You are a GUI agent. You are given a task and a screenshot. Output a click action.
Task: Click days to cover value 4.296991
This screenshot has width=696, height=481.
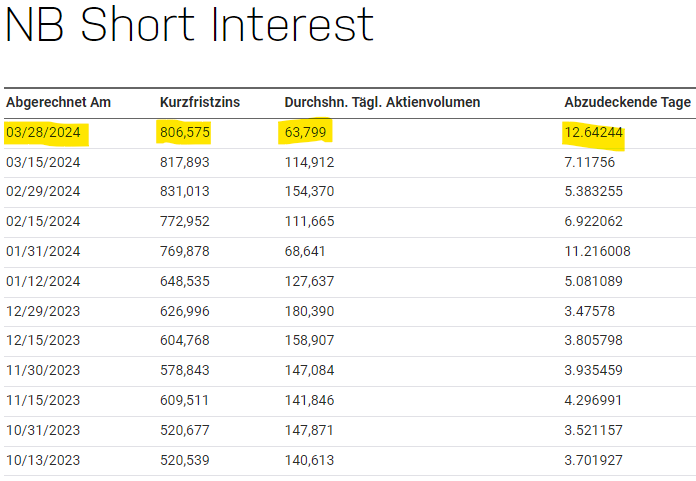coord(598,401)
